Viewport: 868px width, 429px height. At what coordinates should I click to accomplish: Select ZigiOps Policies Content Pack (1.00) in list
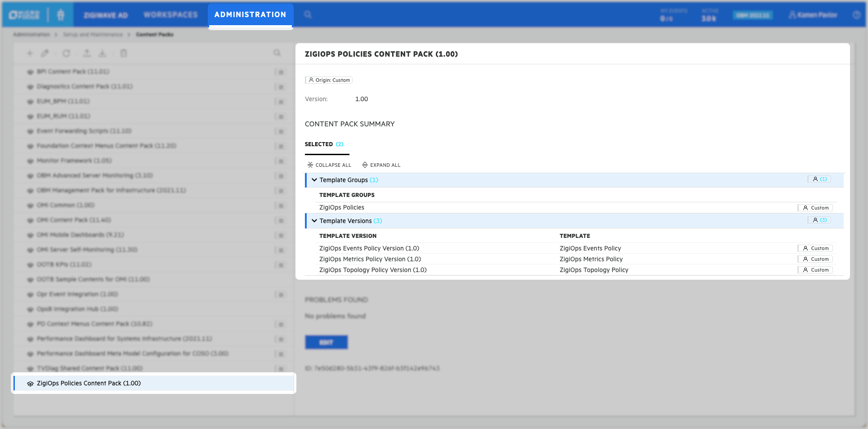[x=89, y=383]
